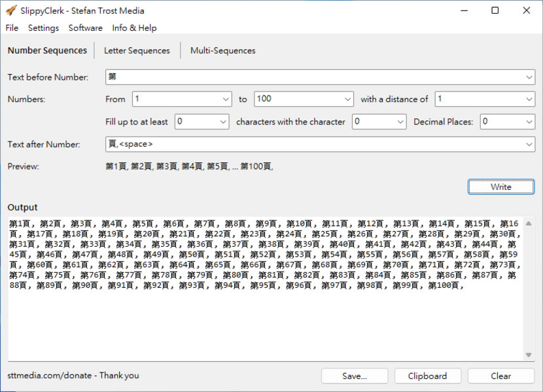Select the Number Sequences tab
Screen dimensions: 543x392
47,50
